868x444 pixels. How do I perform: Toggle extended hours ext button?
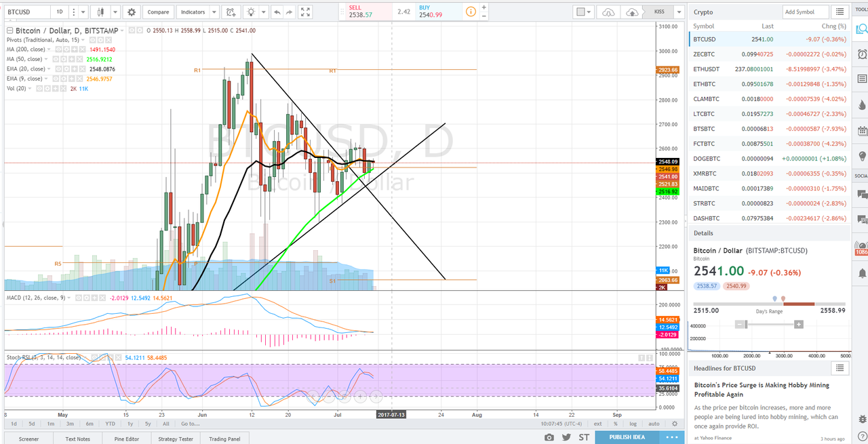597,424
